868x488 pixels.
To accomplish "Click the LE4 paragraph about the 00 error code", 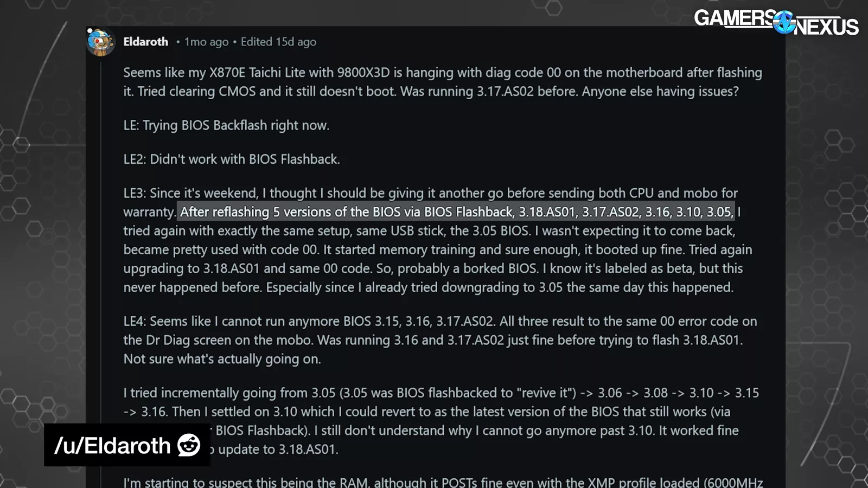I will [x=439, y=340].
